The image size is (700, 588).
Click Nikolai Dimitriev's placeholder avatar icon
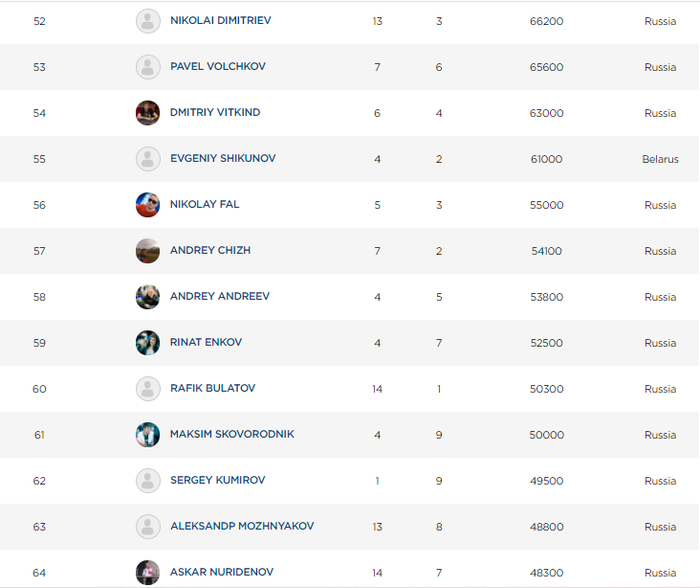tap(148, 21)
